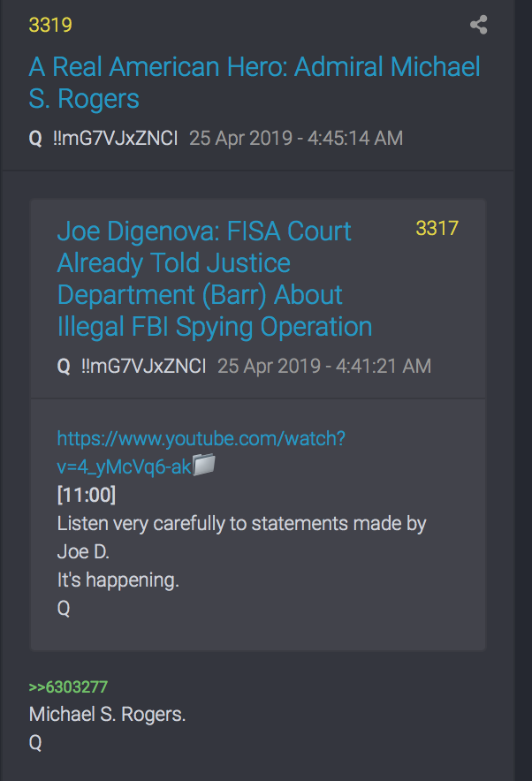The width and height of the screenshot is (532, 781).
Task: Follow the youtube.com/watch video link
Action: [x=201, y=452]
